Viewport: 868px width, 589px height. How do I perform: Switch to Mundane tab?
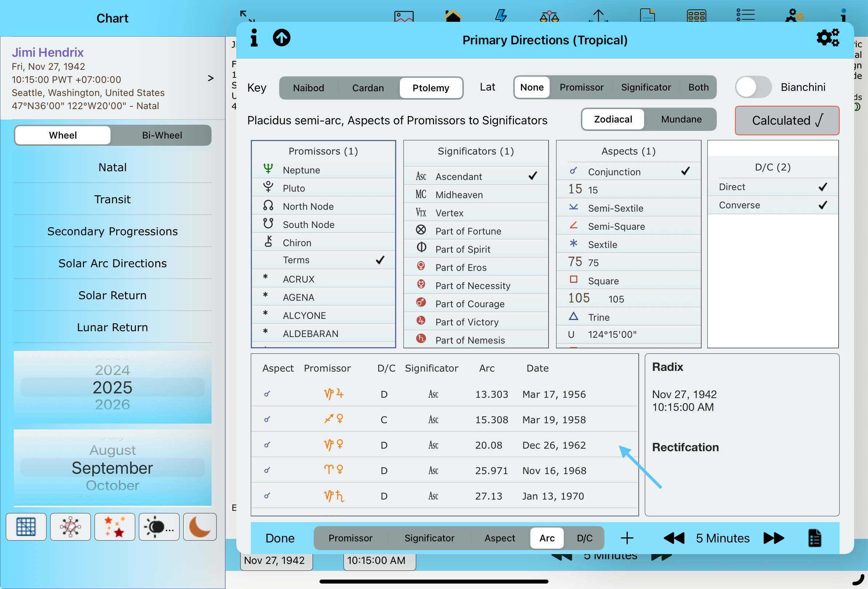click(681, 119)
